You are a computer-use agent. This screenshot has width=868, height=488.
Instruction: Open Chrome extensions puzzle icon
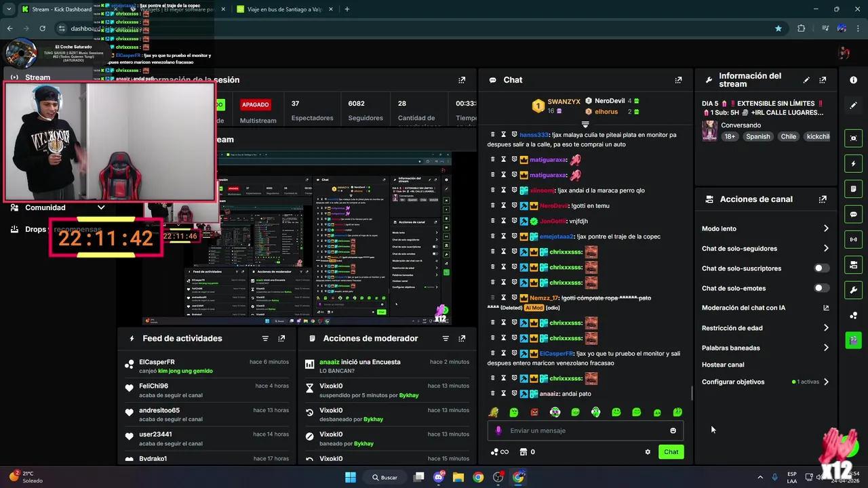802,28
